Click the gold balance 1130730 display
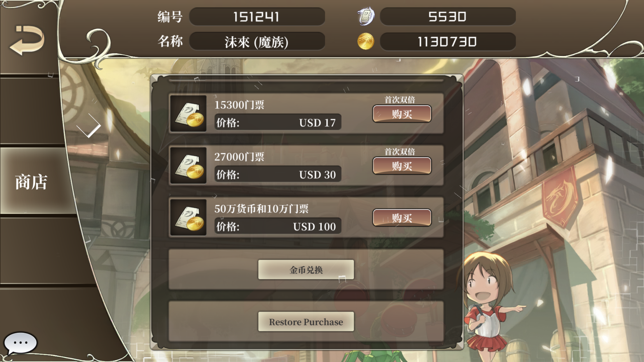Viewport: 644px width, 362px height. point(448,41)
